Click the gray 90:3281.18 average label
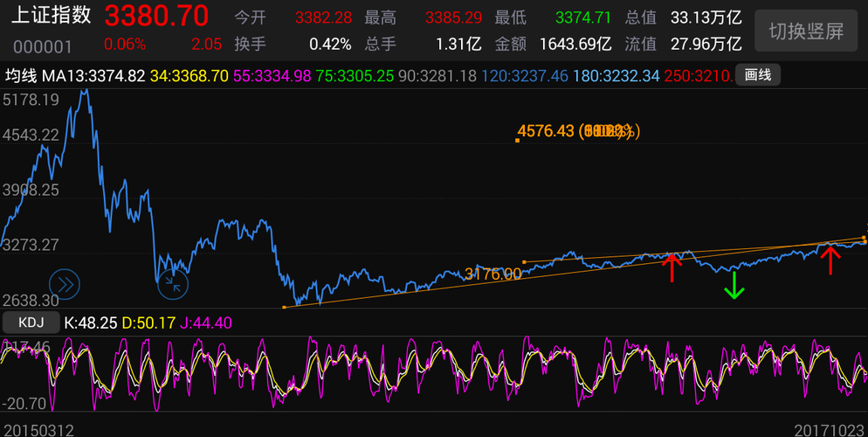 pos(437,76)
